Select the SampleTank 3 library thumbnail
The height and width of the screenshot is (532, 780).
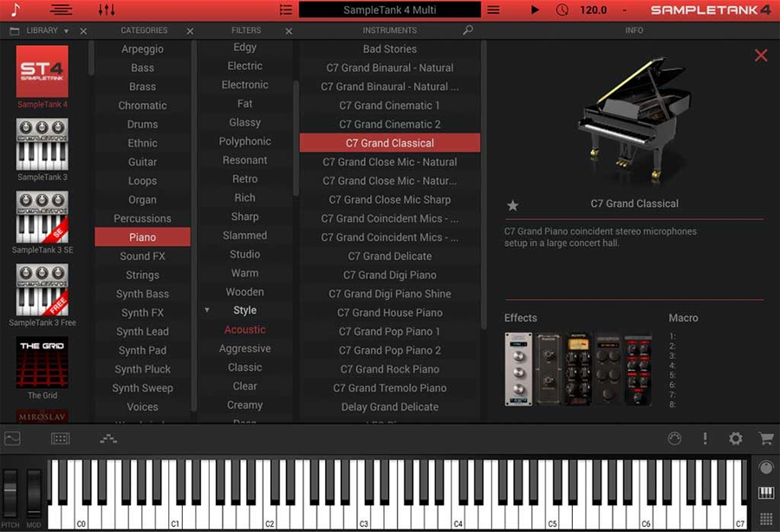[42, 144]
